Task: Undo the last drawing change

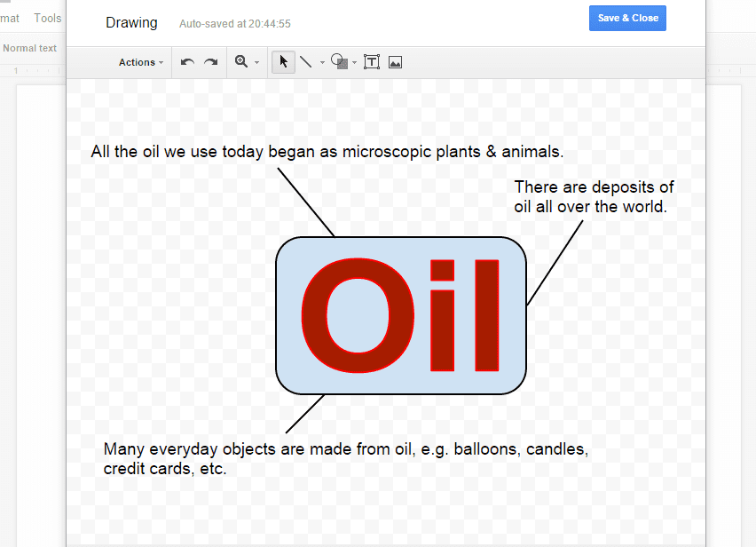Action: coord(187,62)
